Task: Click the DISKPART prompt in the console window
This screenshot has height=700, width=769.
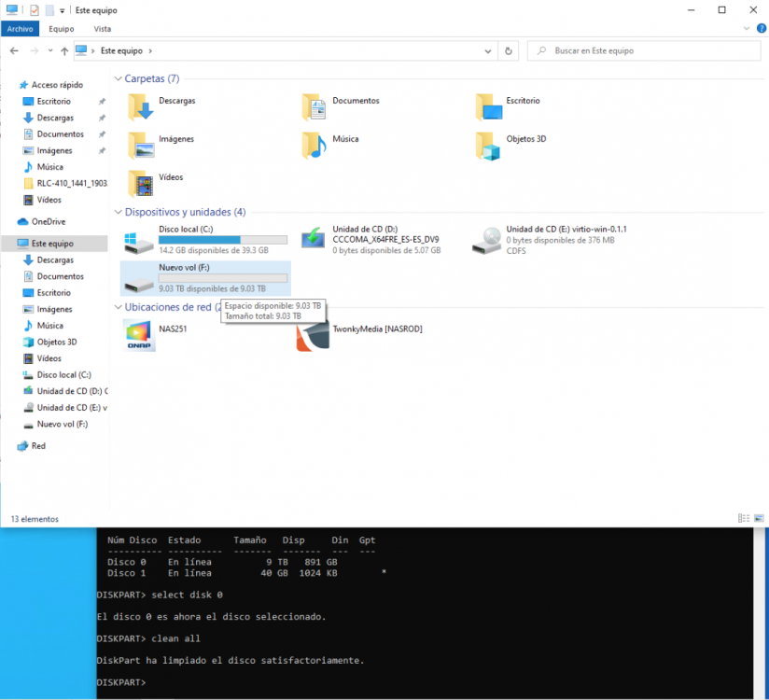Action: [121, 682]
